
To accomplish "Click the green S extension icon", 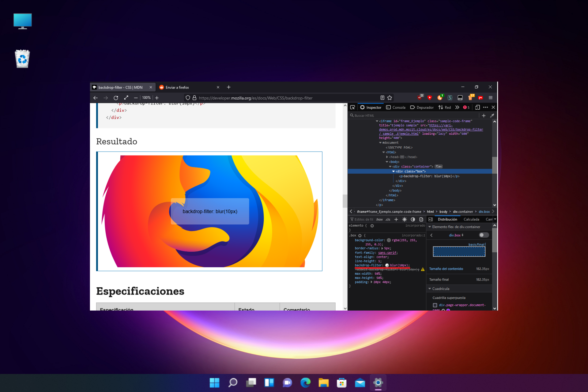I will [450, 98].
